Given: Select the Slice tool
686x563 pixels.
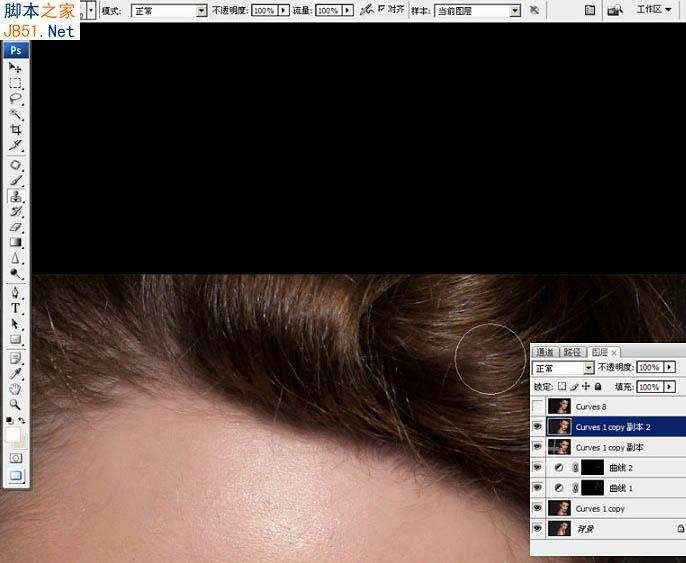Looking at the screenshot, I should click(x=15, y=145).
